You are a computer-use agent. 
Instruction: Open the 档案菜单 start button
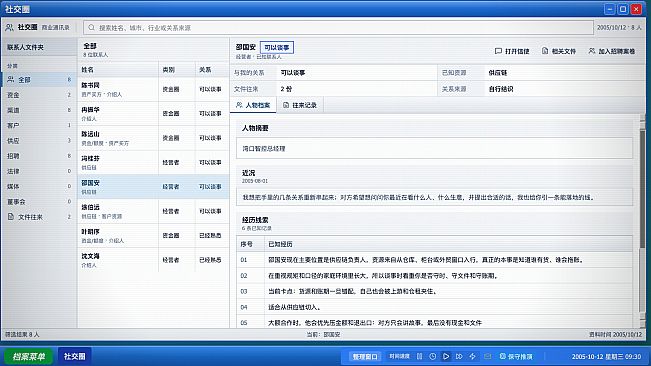coord(28,356)
